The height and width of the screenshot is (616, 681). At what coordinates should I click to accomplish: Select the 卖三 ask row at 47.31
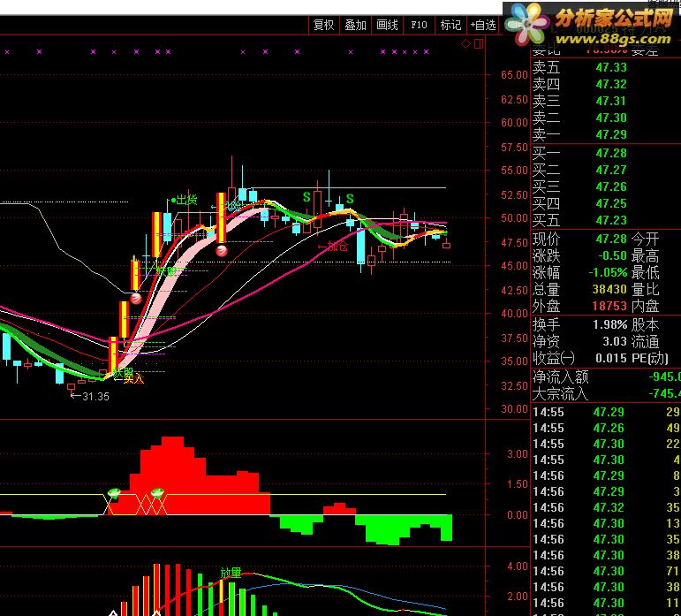[x=606, y=102]
